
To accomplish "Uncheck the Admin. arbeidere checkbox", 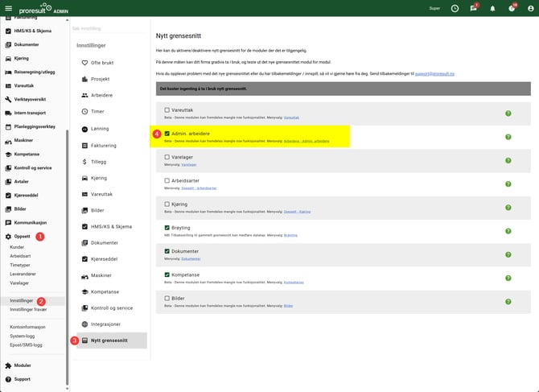I will tap(167, 134).
